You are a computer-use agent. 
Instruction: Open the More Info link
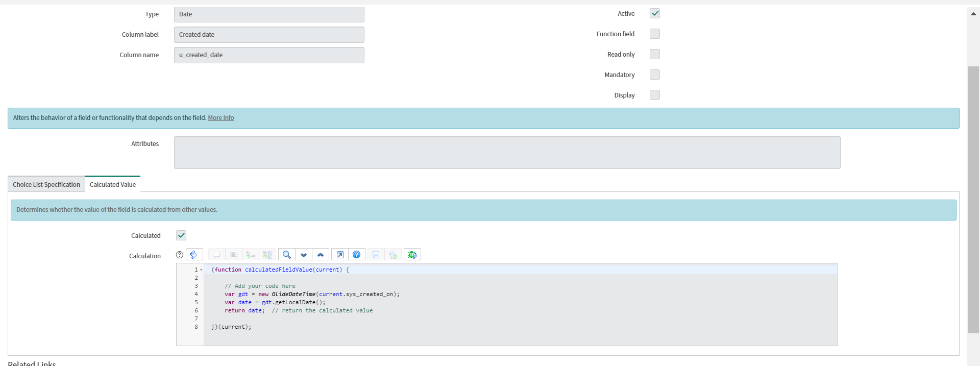coord(221,118)
